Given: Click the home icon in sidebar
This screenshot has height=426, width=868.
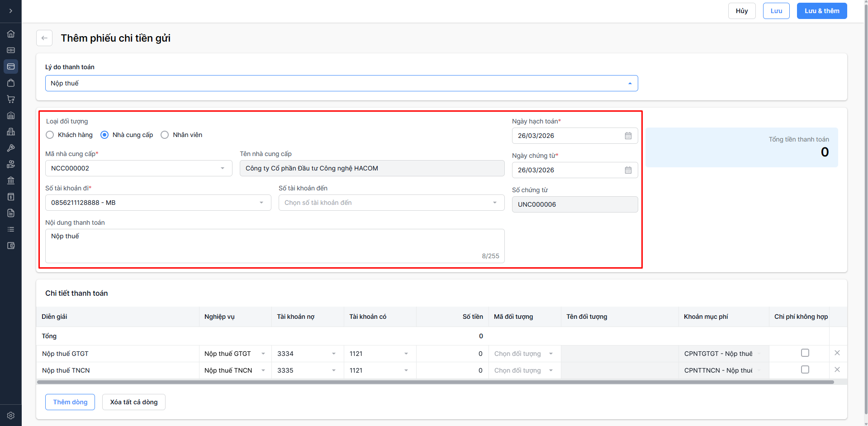Looking at the screenshot, I should [11, 34].
